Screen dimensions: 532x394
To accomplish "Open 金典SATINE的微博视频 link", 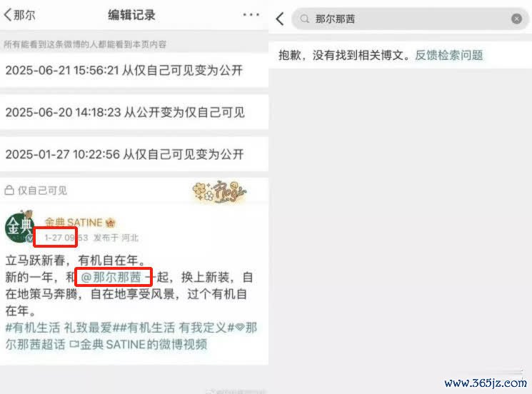I will click(139, 345).
